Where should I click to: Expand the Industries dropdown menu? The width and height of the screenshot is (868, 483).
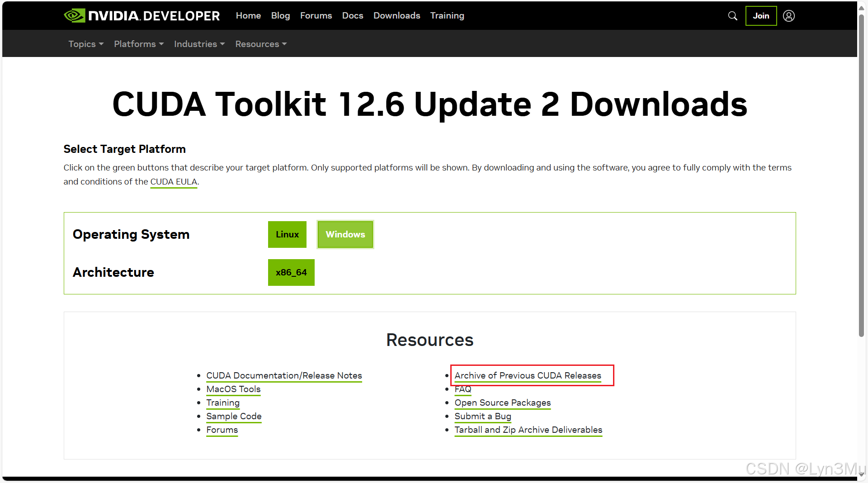(199, 44)
